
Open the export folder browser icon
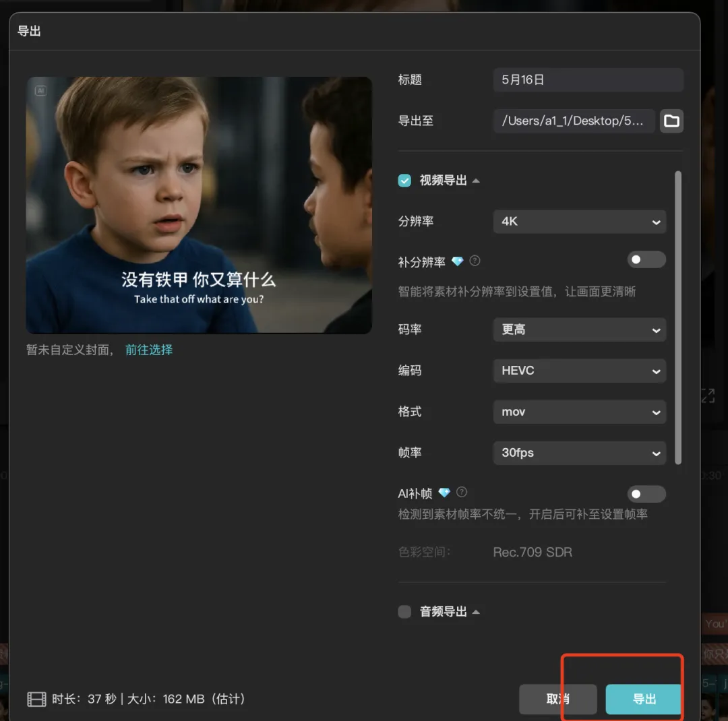[x=671, y=121]
